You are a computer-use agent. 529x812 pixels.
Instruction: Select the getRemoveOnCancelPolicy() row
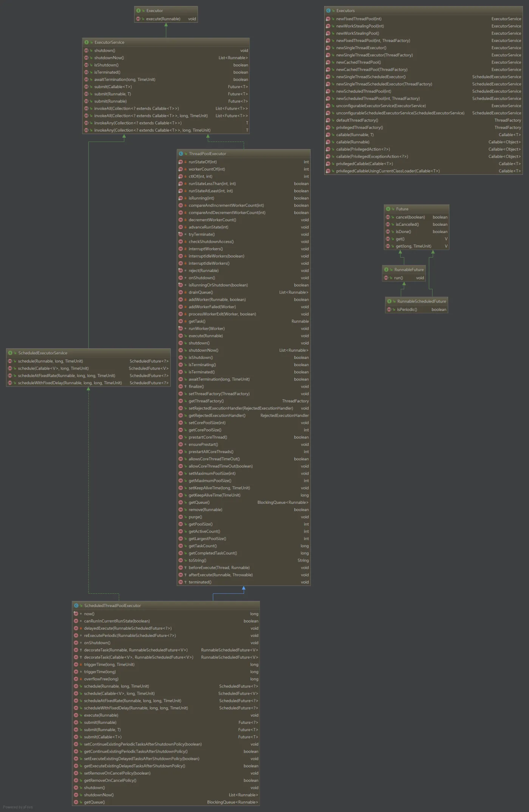tap(166, 781)
